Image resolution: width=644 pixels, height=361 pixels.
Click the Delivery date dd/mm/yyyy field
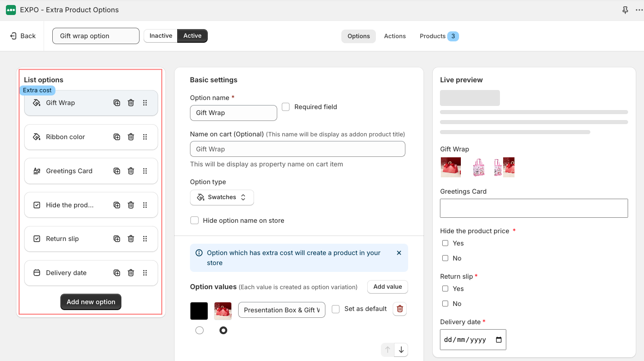(473, 340)
